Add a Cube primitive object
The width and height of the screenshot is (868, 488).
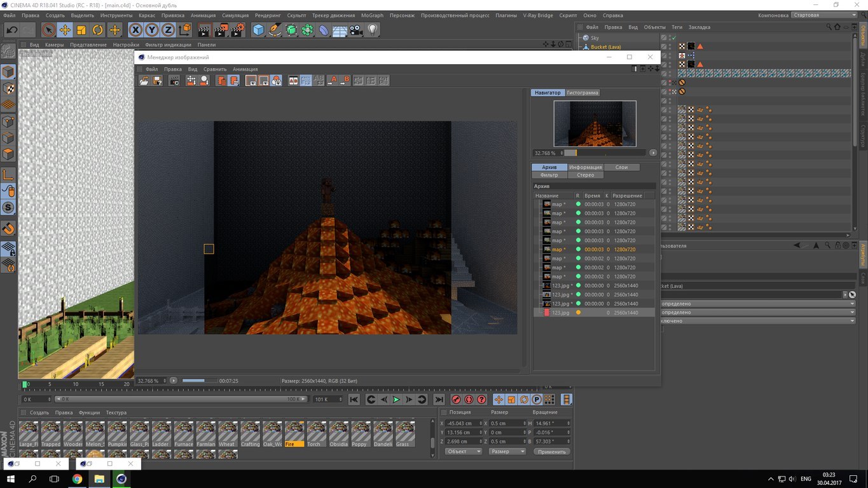tap(258, 30)
